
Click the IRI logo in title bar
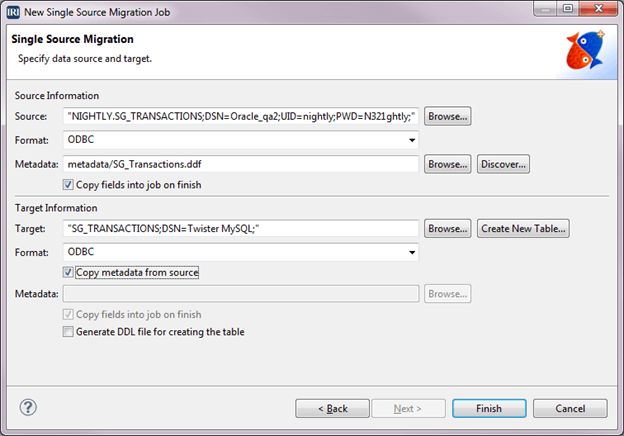[13, 12]
